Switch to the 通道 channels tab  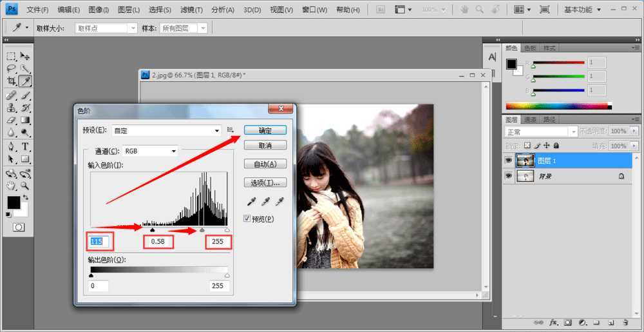pos(530,119)
